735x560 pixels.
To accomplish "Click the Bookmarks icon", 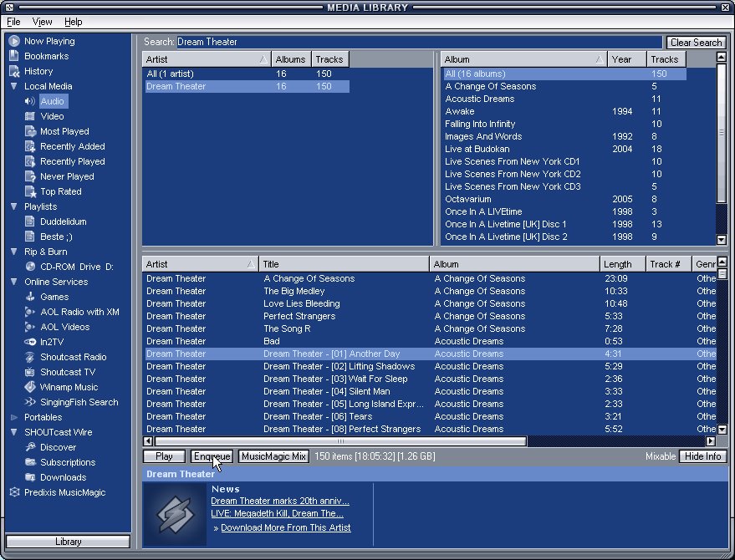I will 14,56.
